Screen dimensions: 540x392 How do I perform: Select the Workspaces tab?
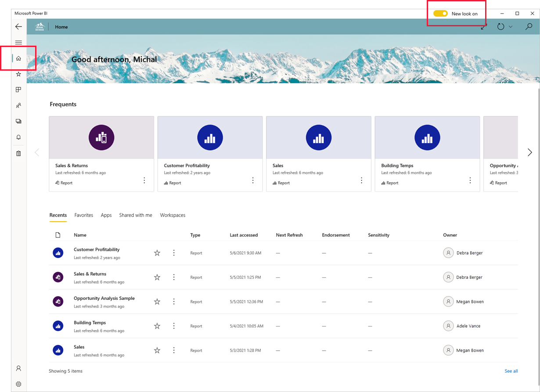tap(173, 215)
